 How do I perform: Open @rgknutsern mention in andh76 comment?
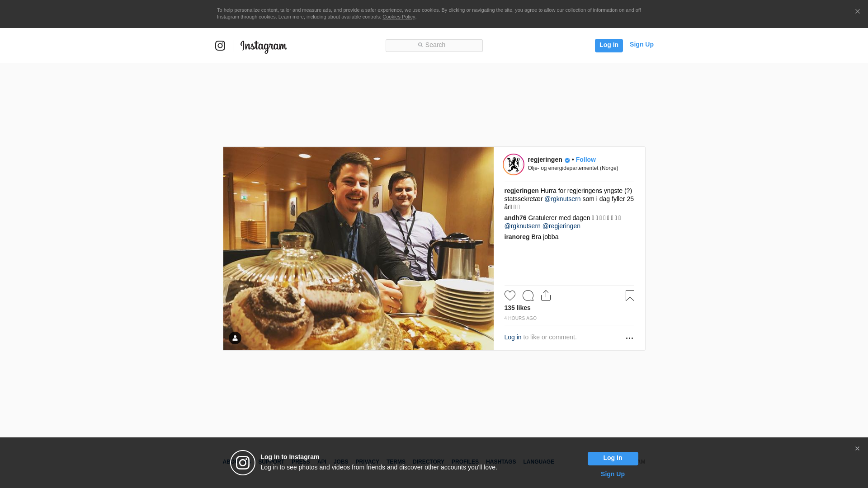(522, 226)
